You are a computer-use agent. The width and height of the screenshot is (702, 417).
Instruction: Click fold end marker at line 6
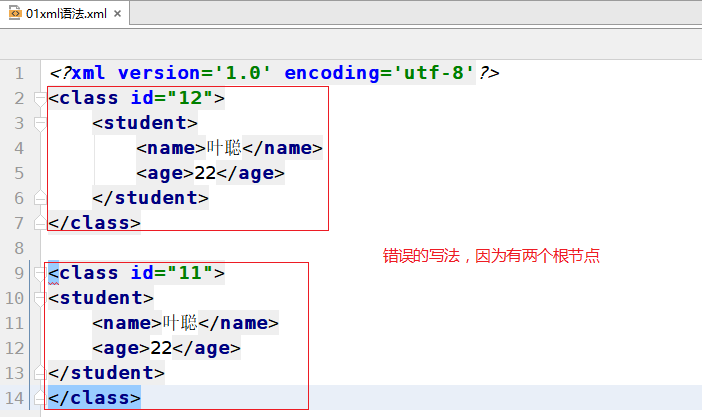pyautogui.click(x=40, y=197)
